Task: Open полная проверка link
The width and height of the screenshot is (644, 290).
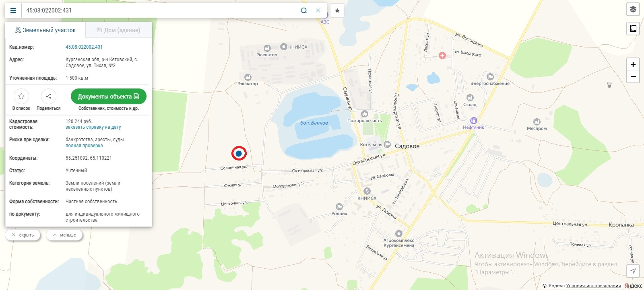Action: point(84,146)
